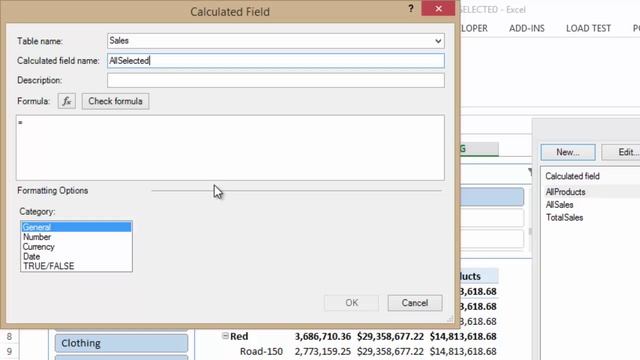640x360 pixels.
Task: Open the LOAD TEST ribbon tab
Action: click(588, 28)
